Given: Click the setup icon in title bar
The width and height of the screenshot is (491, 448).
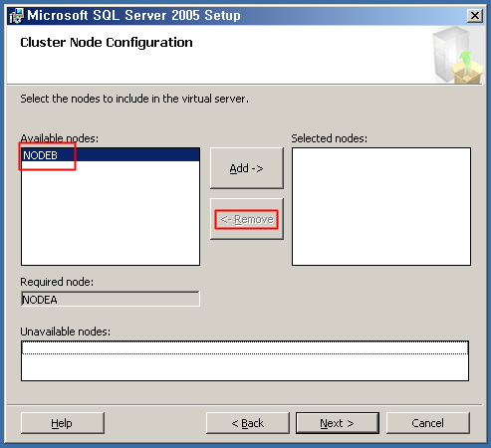Looking at the screenshot, I should [16, 16].
